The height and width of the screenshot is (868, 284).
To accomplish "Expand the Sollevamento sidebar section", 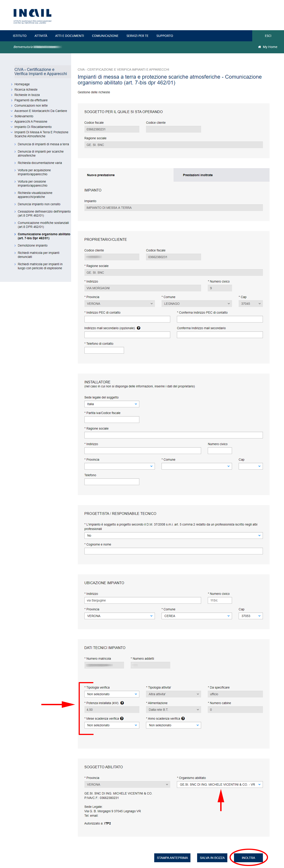I will (x=24, y=116).
